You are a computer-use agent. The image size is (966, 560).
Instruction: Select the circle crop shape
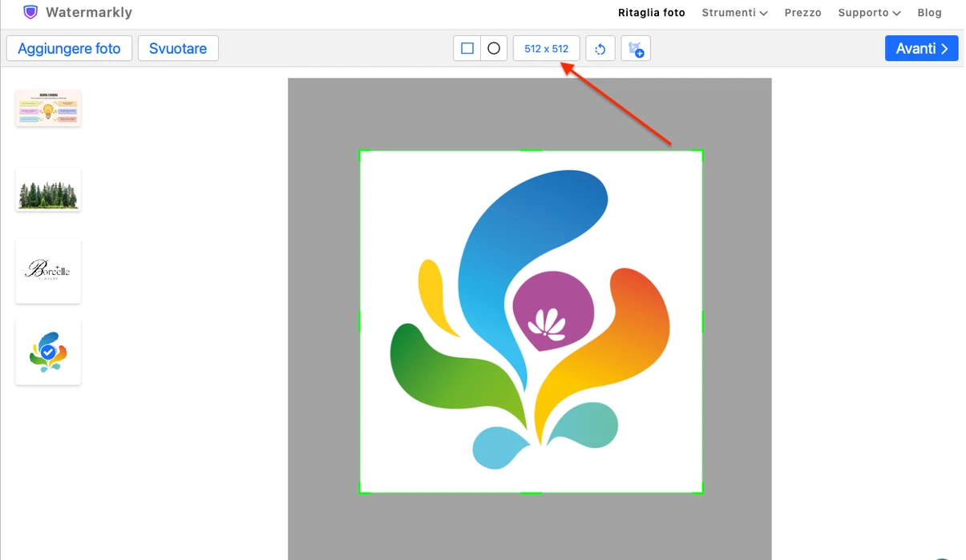click(494, 49)
